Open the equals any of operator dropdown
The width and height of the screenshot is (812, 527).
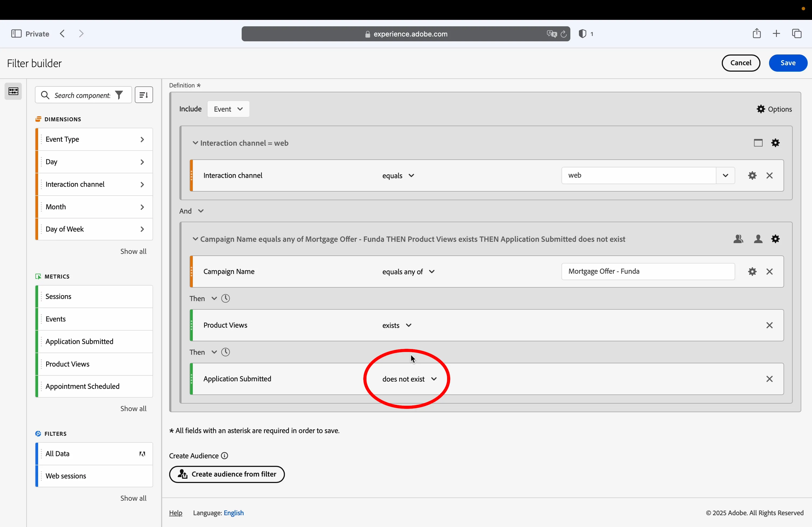(408, 272)
